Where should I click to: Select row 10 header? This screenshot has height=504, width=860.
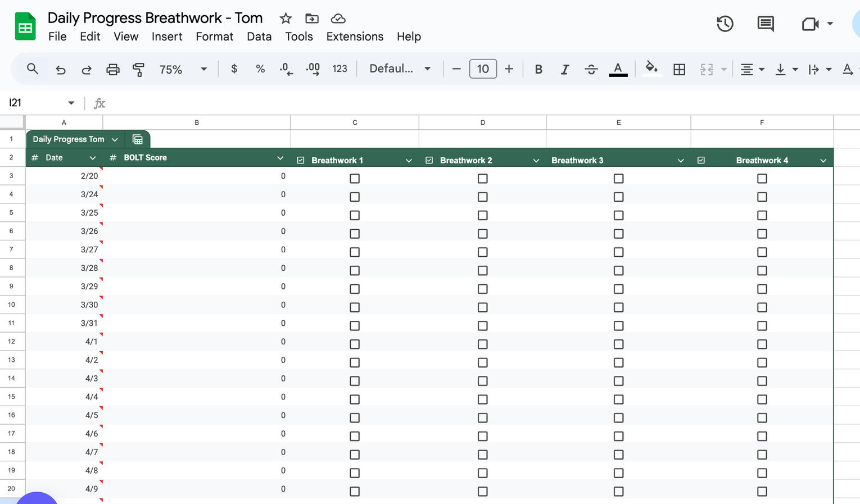pos(11,305)
